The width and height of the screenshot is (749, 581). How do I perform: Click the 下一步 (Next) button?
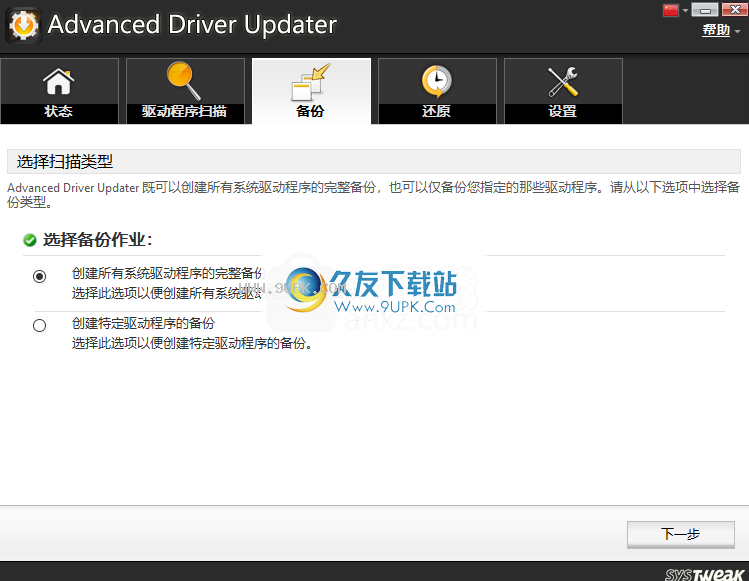pos(681,534)
